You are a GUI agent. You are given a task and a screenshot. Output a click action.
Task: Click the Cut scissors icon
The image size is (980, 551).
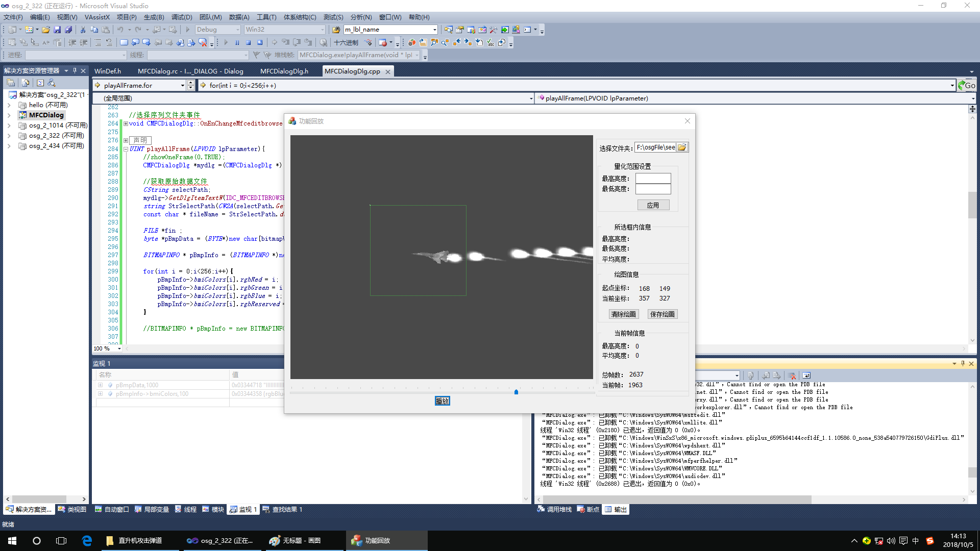(83, 30)
